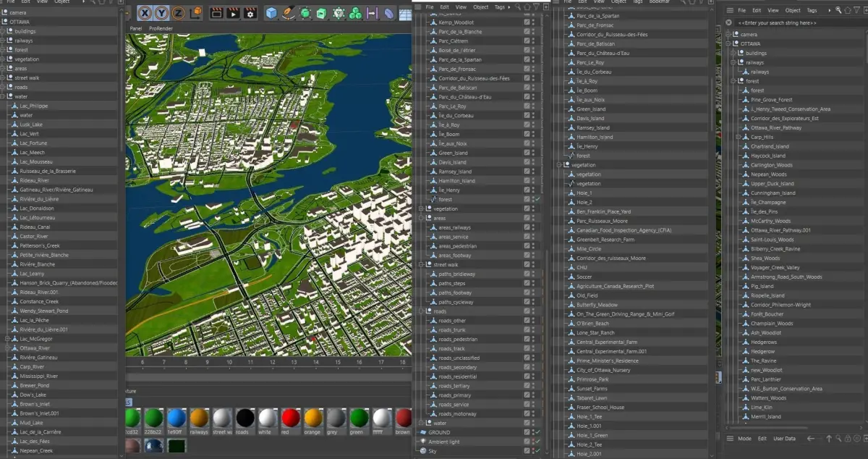This screenshot has height=459, width=868.
Task: Click the Bend deformer icon
Action: (388, 13)
